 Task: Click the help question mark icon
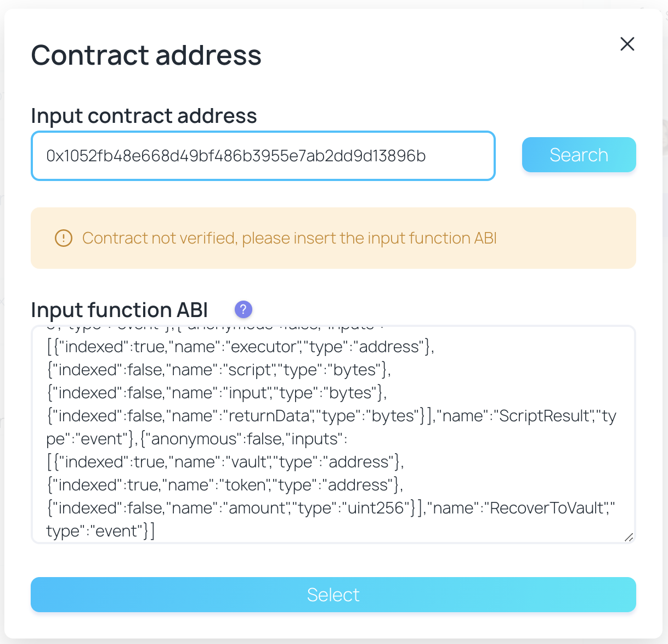tap(244, 309)
